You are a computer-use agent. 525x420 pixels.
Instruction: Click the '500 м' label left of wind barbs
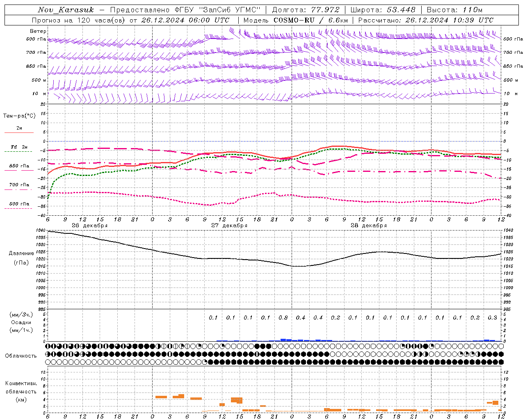39,80
